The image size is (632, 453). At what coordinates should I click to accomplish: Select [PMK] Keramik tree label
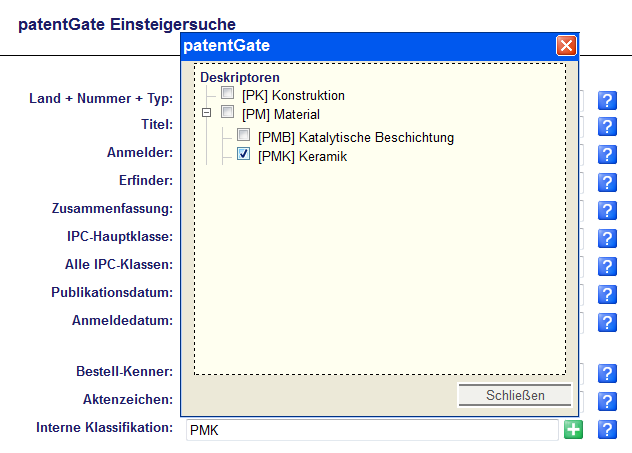pos(302,156)
